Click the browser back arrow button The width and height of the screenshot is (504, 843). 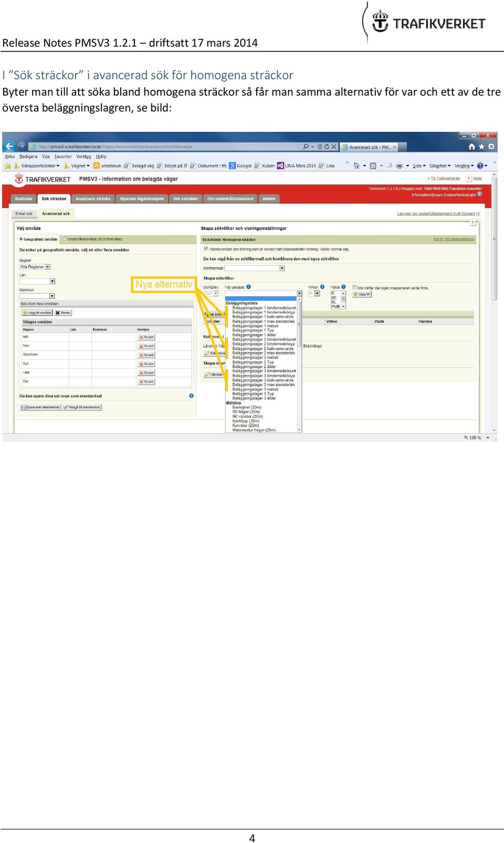point(9,146)
